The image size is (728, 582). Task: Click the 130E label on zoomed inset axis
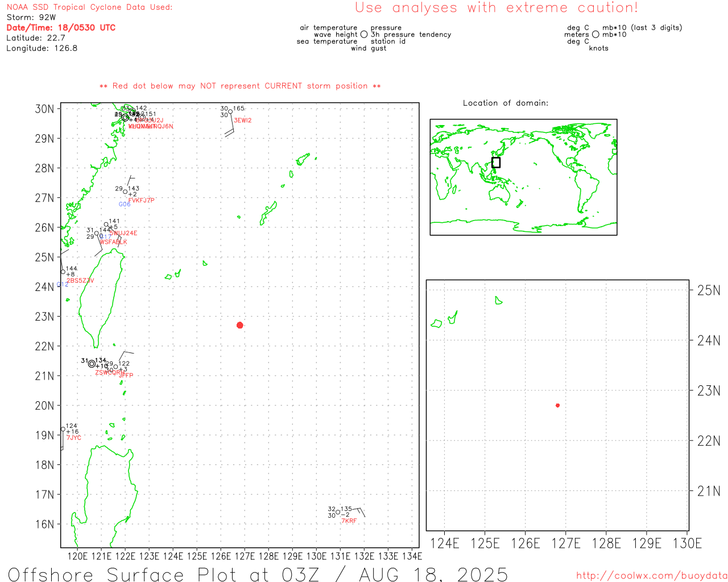coord(687,543)
